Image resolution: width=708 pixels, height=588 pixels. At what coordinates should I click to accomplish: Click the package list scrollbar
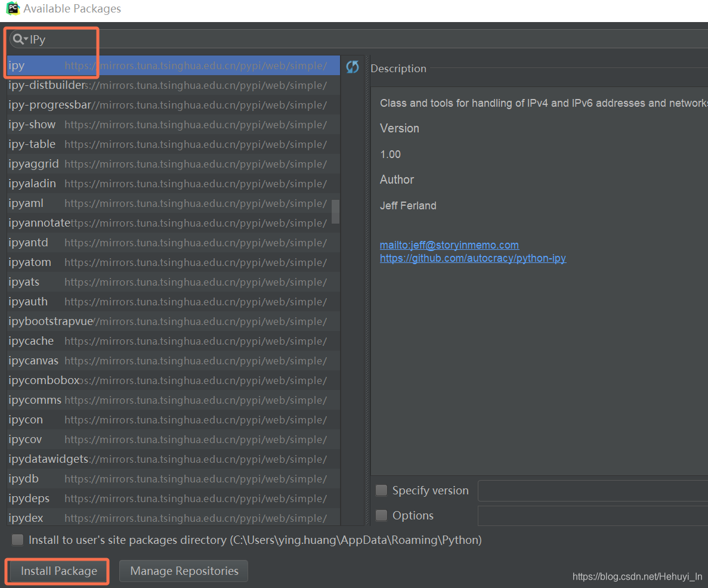(335, 212)
